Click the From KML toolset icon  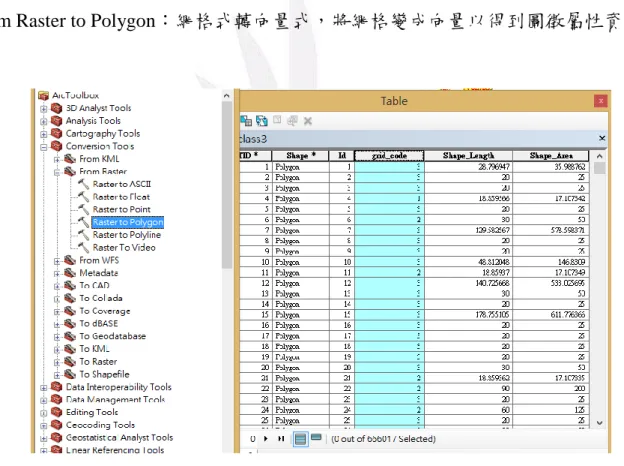coord(70,159)
